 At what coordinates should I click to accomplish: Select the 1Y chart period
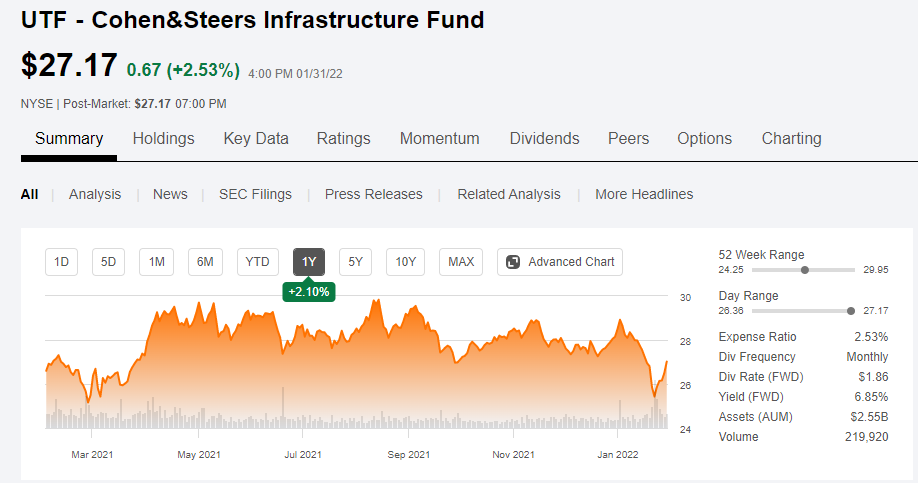(309, 262)
